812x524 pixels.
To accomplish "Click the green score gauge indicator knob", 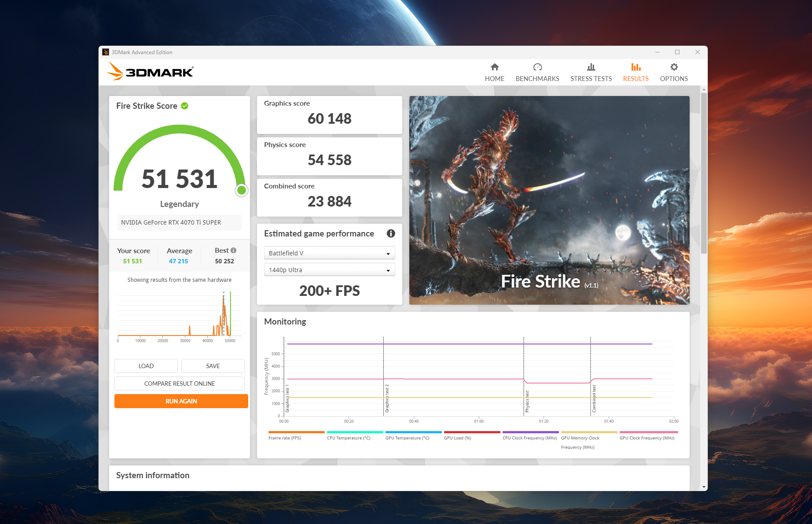I will (242, 190).
